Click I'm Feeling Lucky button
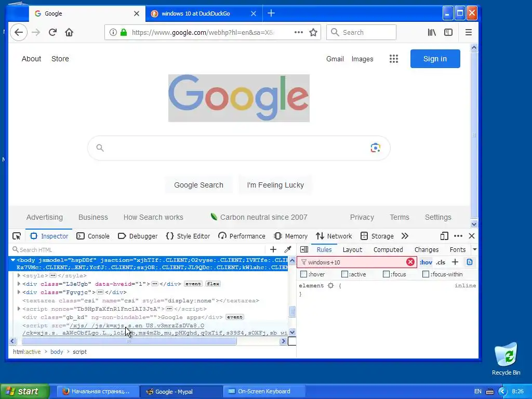The height and width of the screenshot is (399, 532). coord(275,185)
